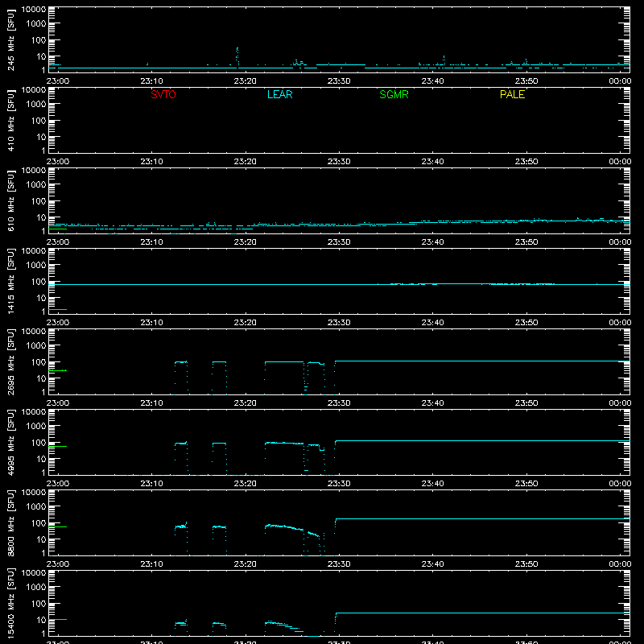Click the declining 8800 MHz trace near 23:25
The height and width of the screenshot is (644, 644).
(x=286, y=526)
